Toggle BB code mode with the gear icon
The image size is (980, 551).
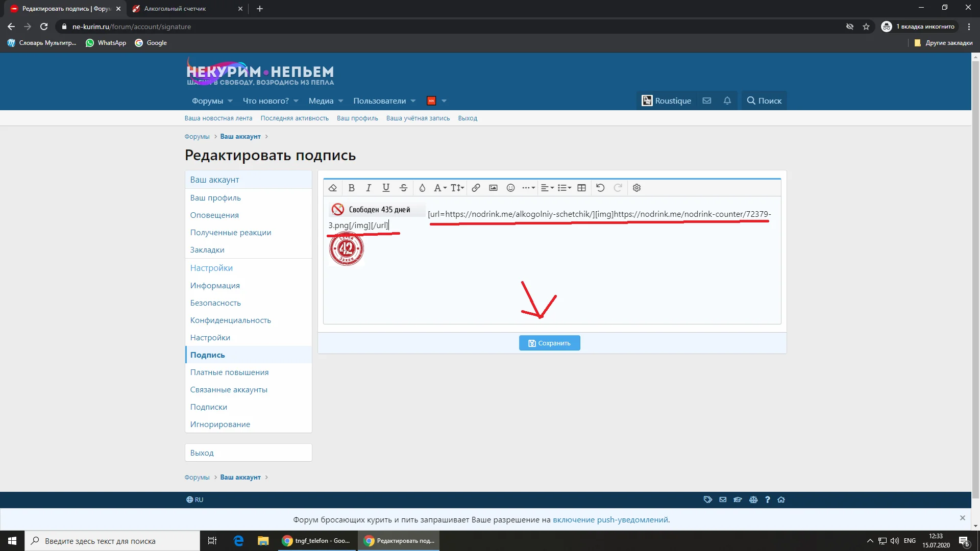(x=636, y=188)
